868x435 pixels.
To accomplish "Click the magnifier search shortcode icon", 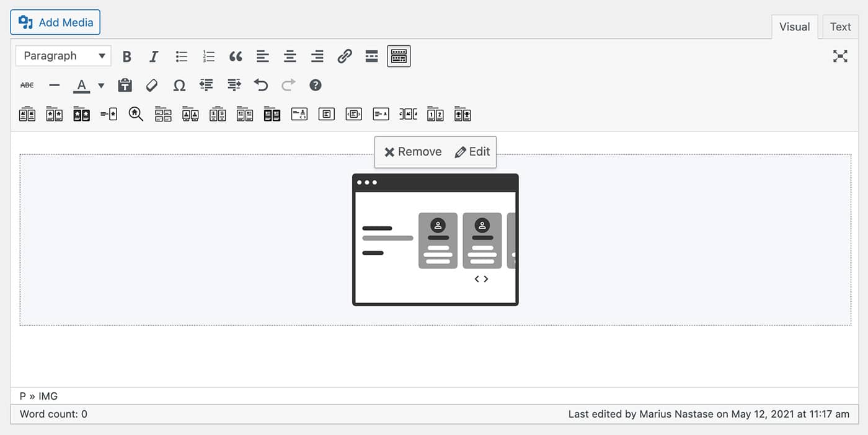I will [x=136, y=114].
